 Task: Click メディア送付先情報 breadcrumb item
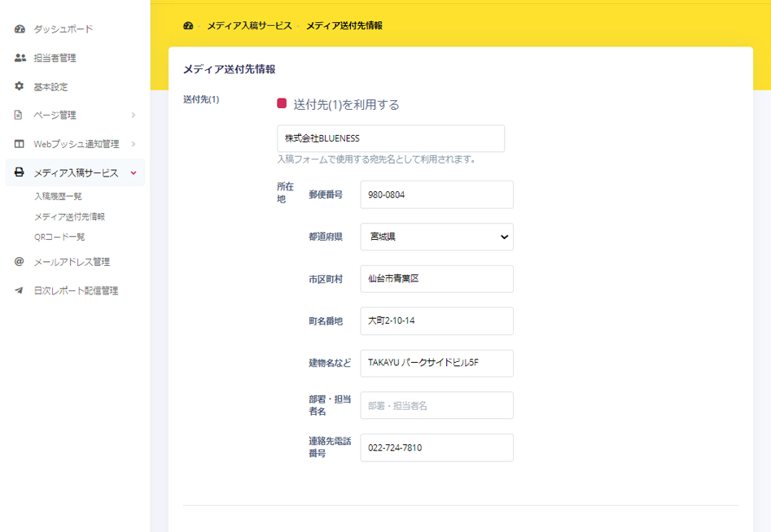click(344, 25)
